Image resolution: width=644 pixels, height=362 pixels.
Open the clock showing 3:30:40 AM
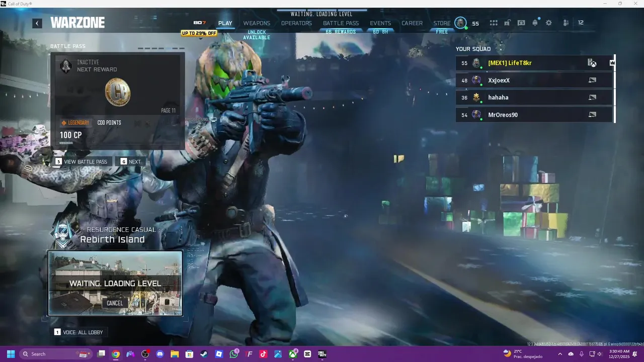[x=619, y=354]
